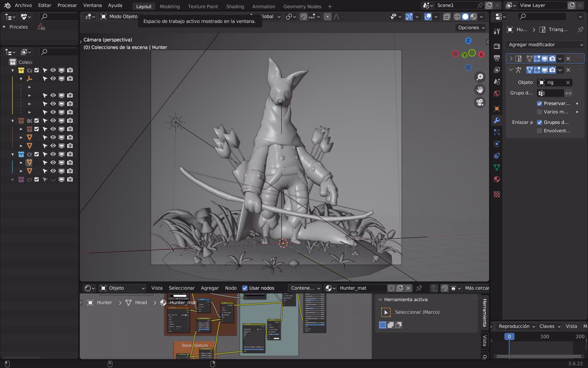Click the properties editor search field

tap(542, 17)
